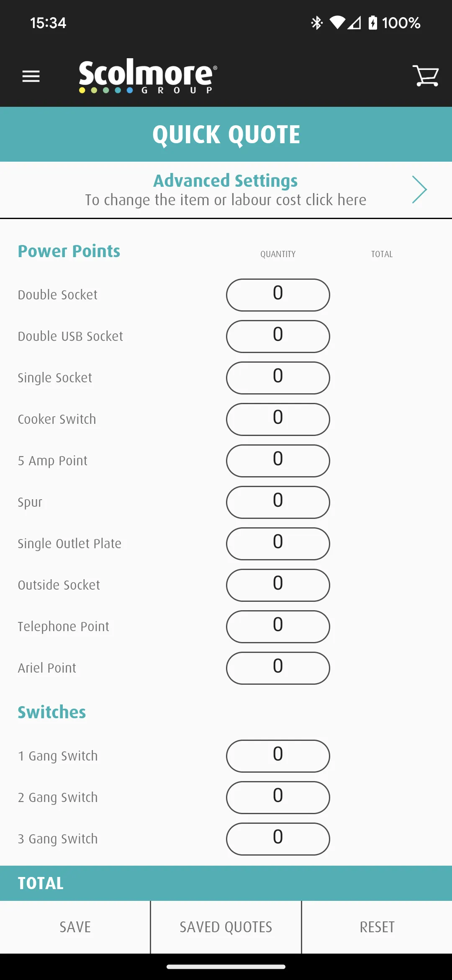Open Saved Quotes
The width and height of the screenshot is (452, 980).
coord(226,927)
